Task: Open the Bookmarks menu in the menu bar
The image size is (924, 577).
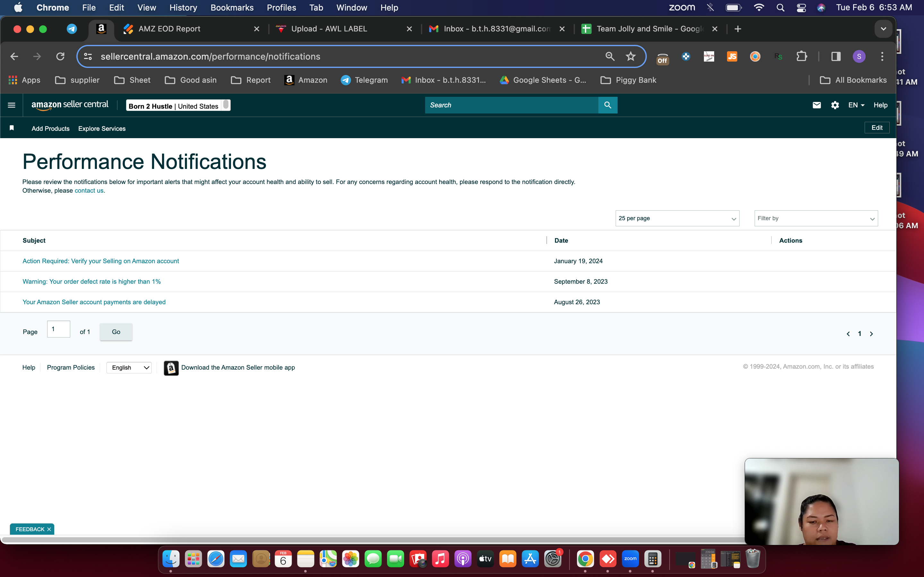Action: point(232,8)
